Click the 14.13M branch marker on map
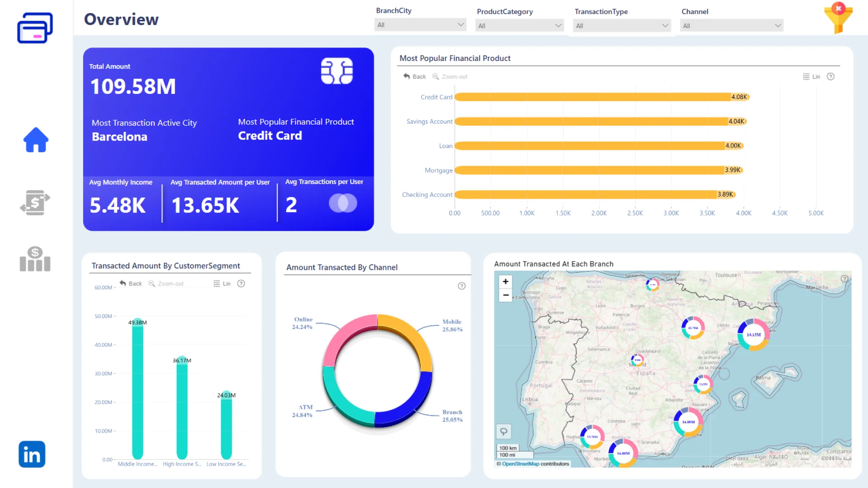 point(753,335)
